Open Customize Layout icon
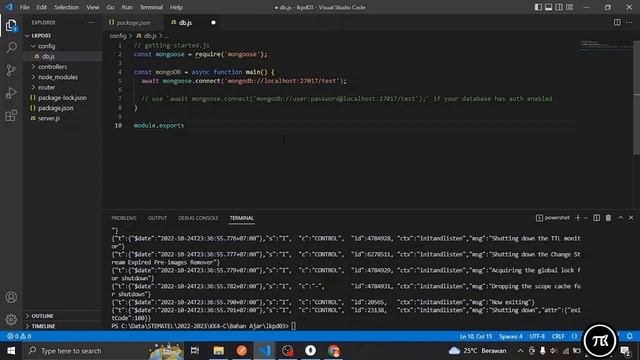Image resolution: width=640 pixels, height=360 pixels. click(x=569, y=7)
